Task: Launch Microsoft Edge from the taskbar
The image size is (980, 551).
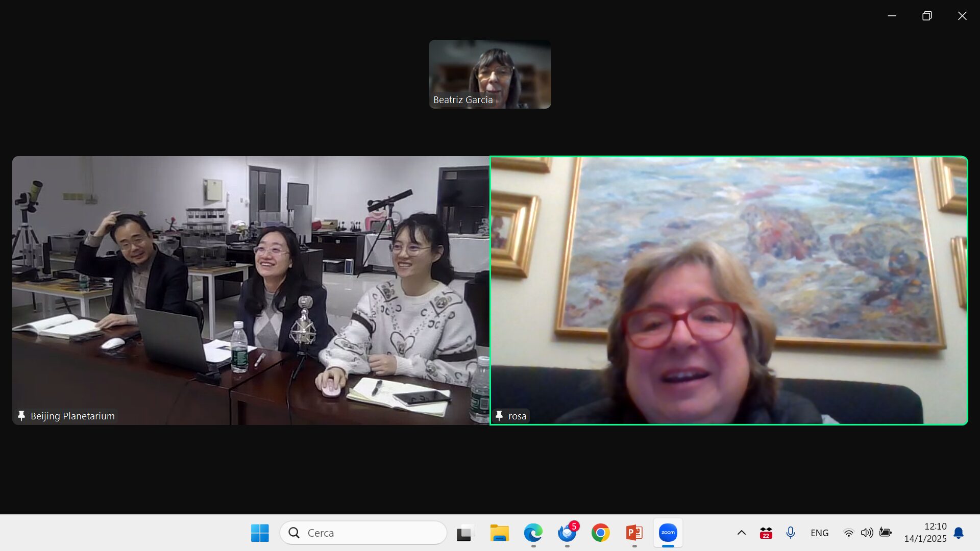Action: (533, 533)
